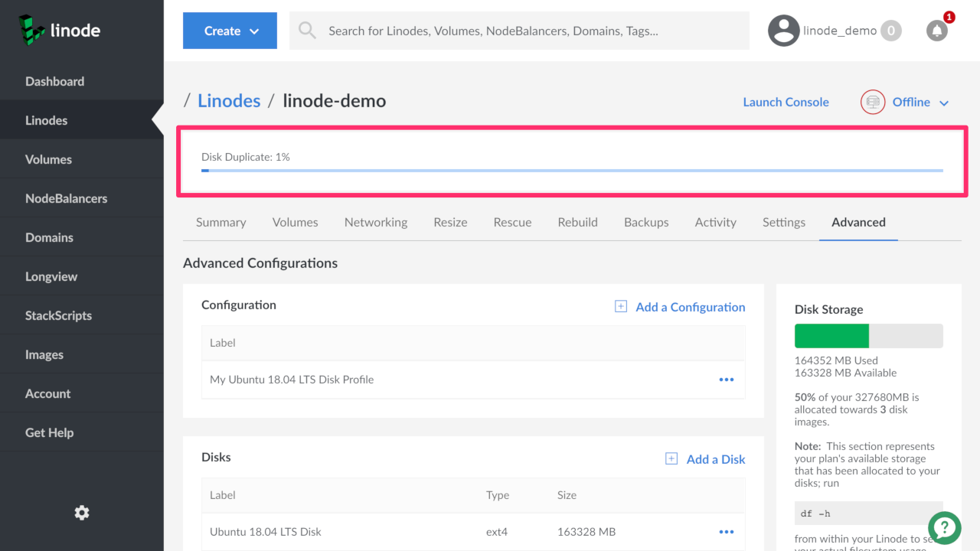
Task: Click the plus icon beside Add a Disk
Action: [x=671, y=459]
